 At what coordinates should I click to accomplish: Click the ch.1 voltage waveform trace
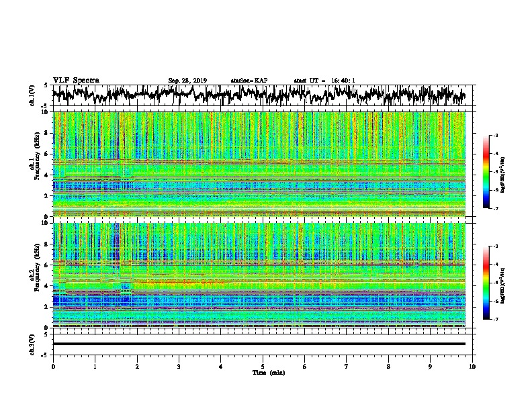click(259, 95)
